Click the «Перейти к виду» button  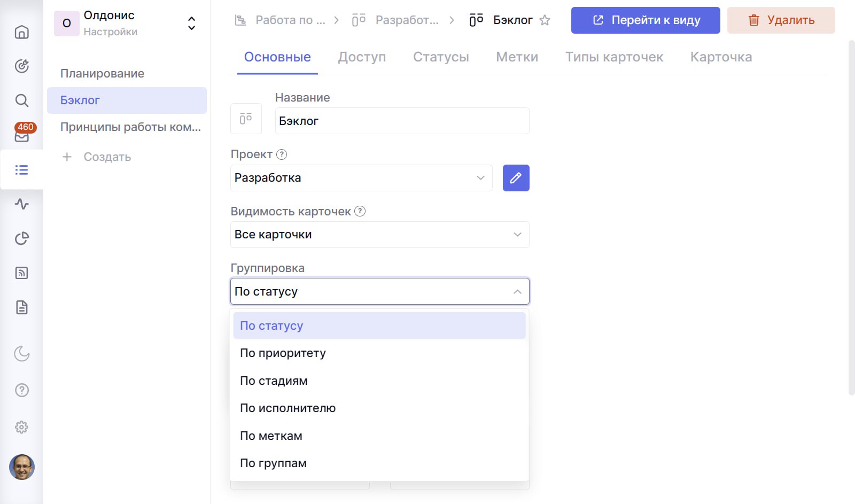[645, 20]
